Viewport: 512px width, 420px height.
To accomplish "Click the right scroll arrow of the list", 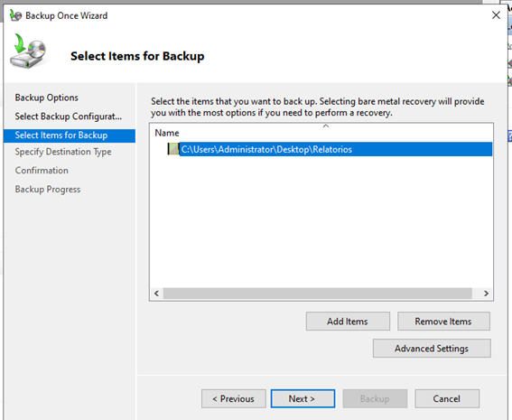I will coord(486,294).
